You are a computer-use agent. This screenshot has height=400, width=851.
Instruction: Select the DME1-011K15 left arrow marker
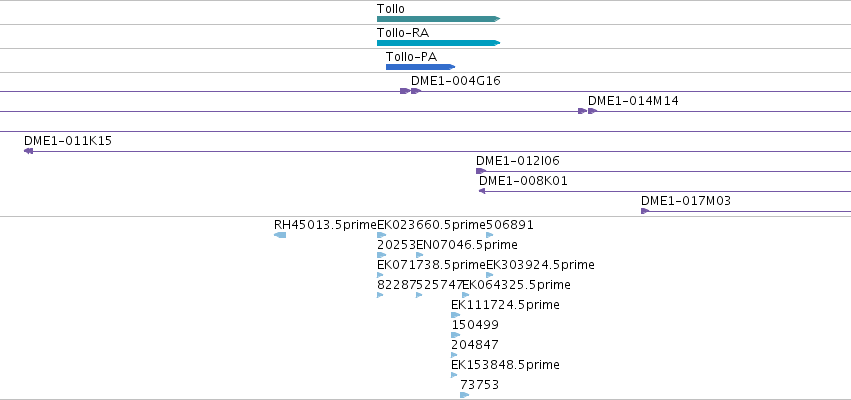click(x=29, y=151)
